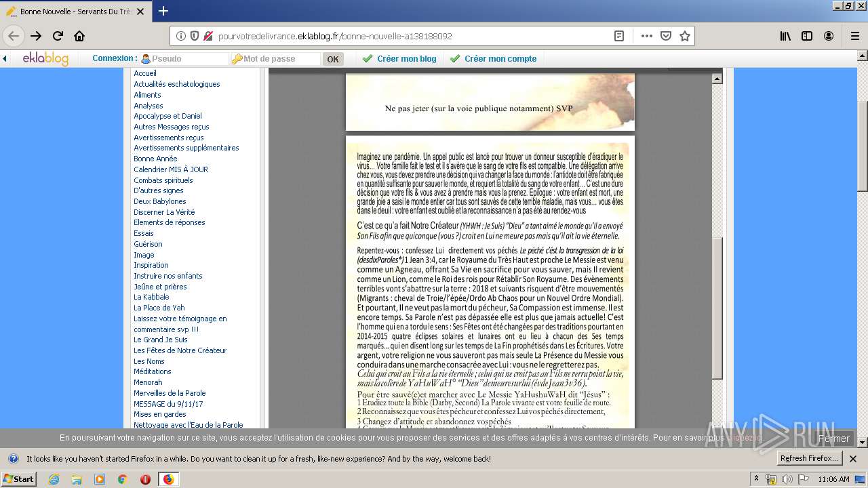This screenshot has height=488, width=868.
Task: Click the main page vertical scrollbar
Action: 863,146
